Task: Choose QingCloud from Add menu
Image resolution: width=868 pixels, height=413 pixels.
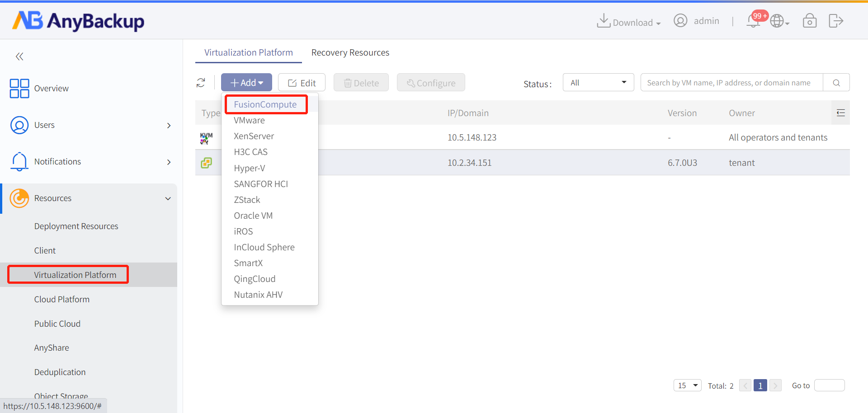Action: pos(255,279)
